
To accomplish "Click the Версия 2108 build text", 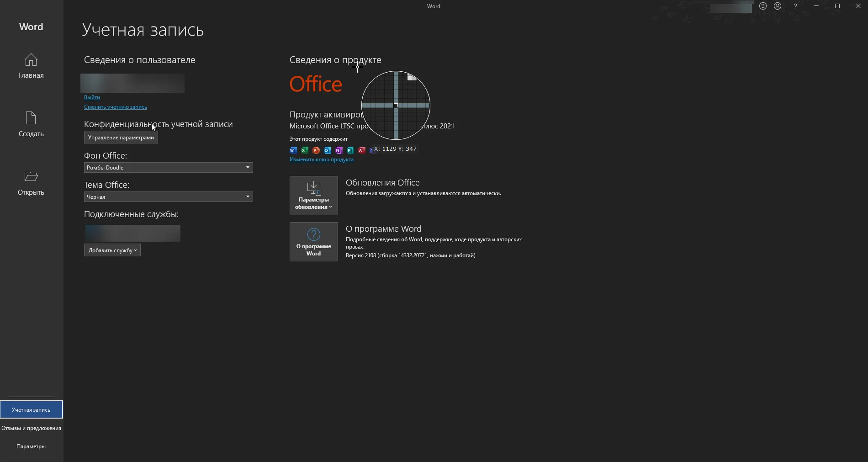I will (410, 255).
